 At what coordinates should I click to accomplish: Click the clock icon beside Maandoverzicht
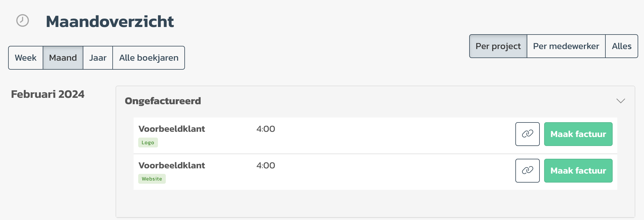pos(22,21)
